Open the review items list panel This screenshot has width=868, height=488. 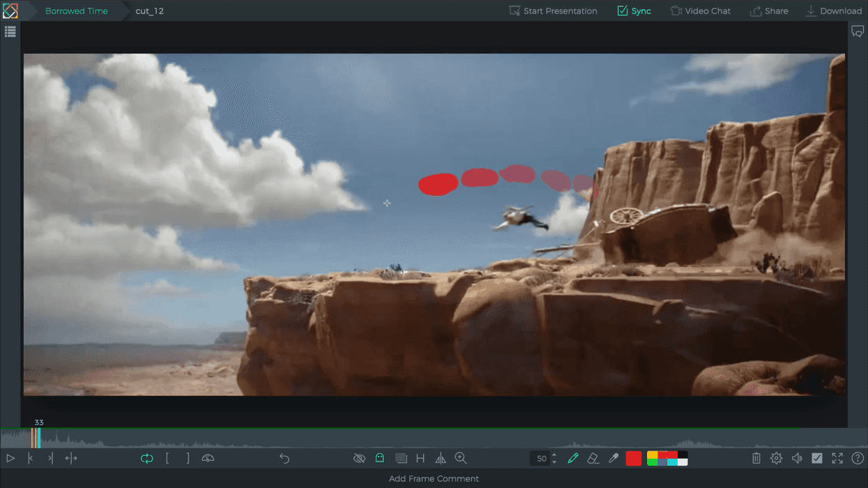(x=10, y=31)
